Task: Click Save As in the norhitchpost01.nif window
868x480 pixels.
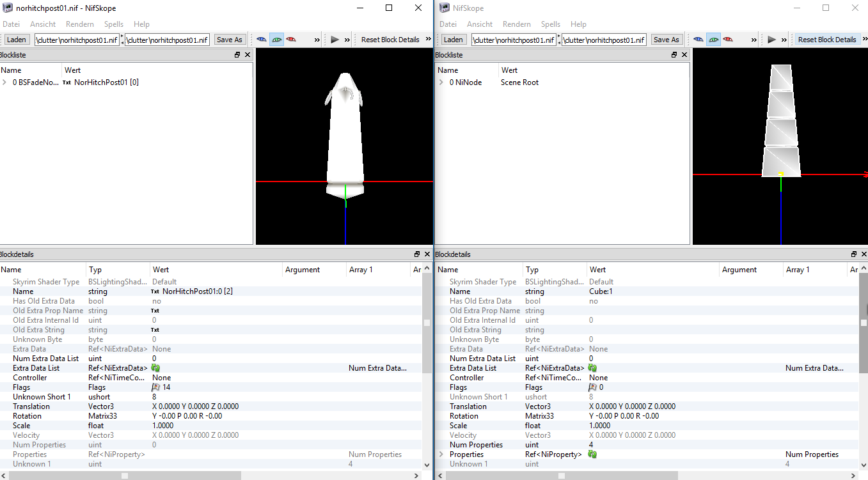Action: [x=229, y=40]
